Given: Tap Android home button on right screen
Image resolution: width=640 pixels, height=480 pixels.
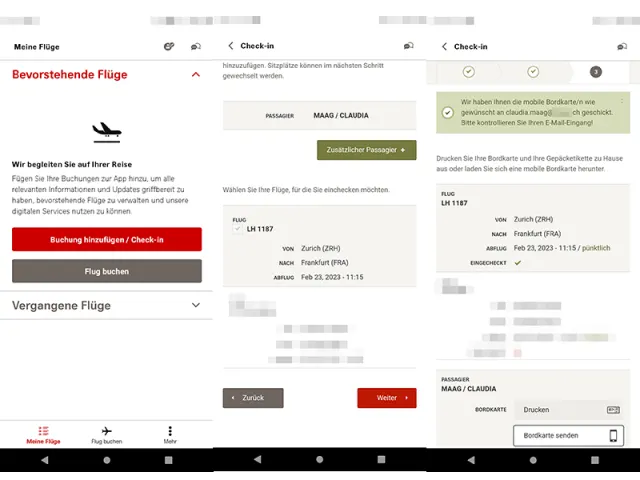Looking at the screenshot, I should [533, 460].
